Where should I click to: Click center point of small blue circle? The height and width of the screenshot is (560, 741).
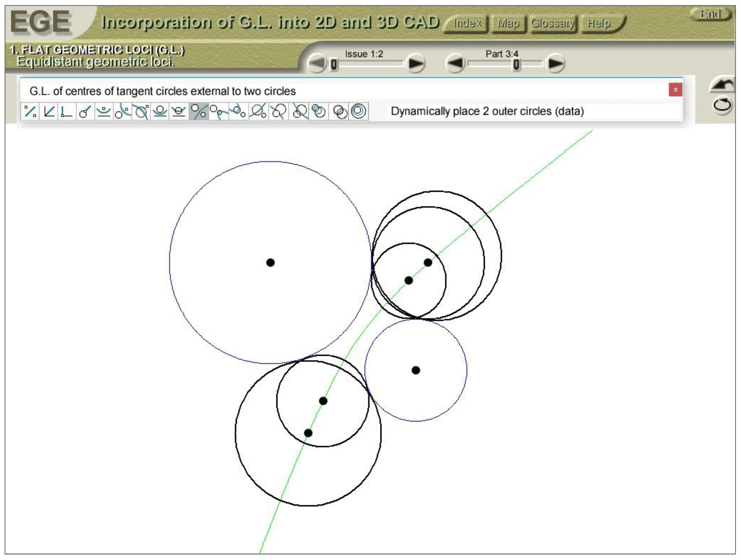416,370
